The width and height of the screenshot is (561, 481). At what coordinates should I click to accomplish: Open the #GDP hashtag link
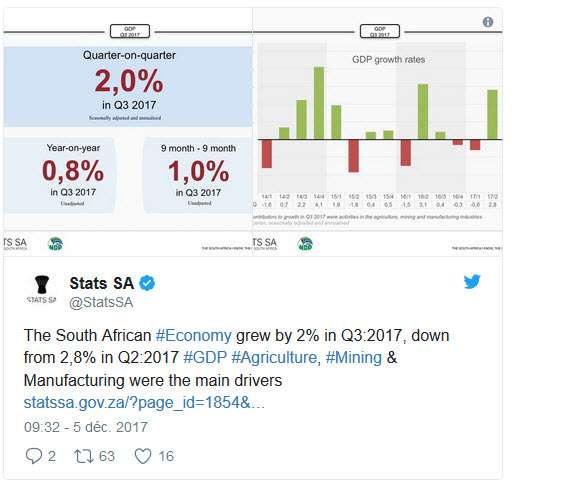point(205,358)
